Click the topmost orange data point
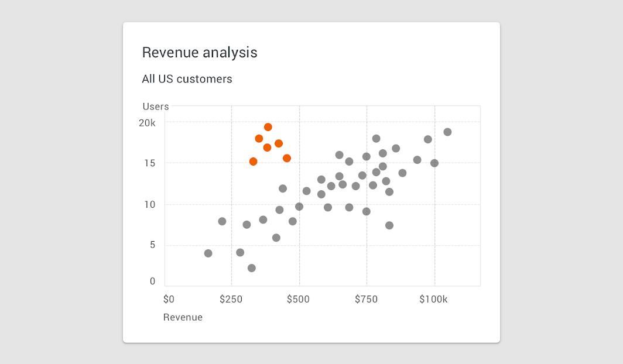This screenshot has height=364, width=623. [x=268, y=128]
